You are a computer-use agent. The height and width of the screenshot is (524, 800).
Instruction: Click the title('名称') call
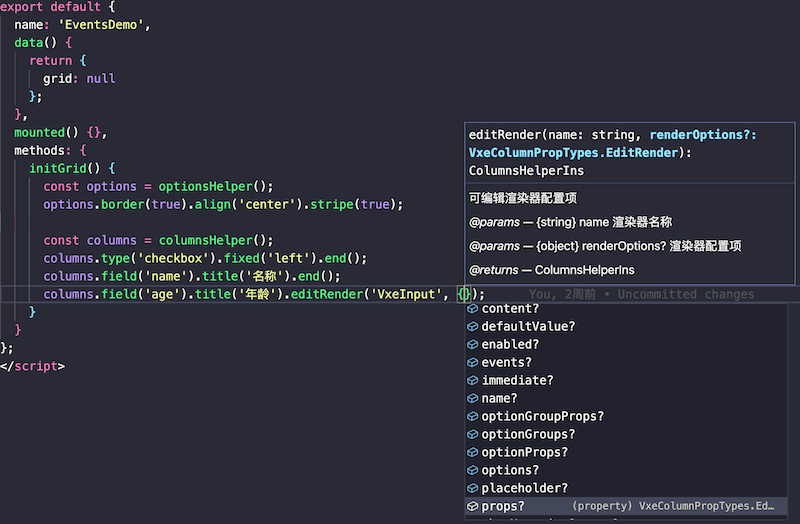(246, 276)
